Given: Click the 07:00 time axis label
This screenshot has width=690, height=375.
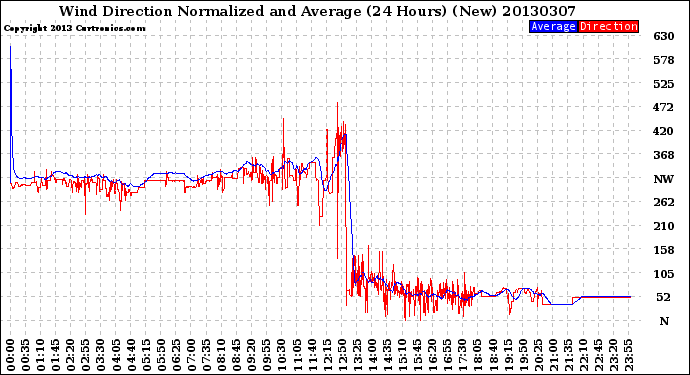Looking at the screenshot, I should pyautogui.click(x=191, y=355).
